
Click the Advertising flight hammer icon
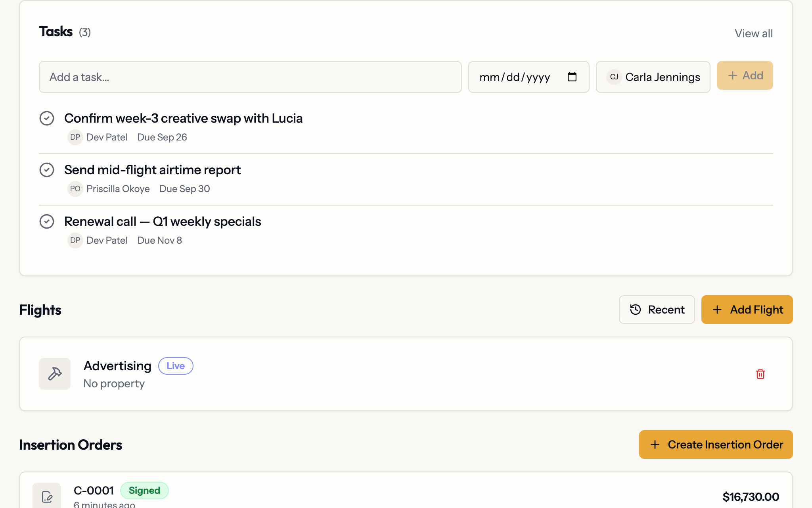[x=55, y=374]
